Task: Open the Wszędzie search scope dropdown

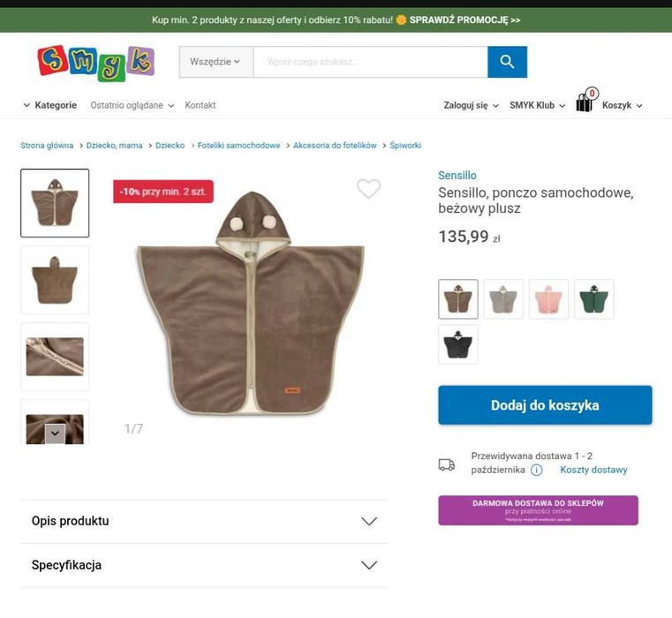Action: tap(215, 62)
